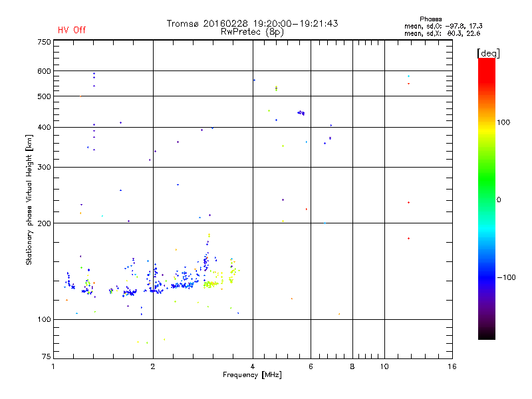Screen dimensions: 532x399
Task: Click the x-axis tick label '8'
Action: pyautogui.click(x=352, y=366)
